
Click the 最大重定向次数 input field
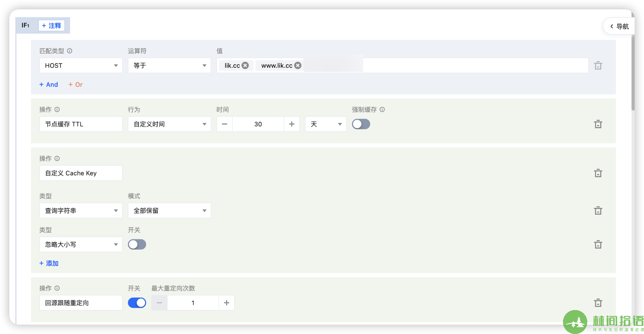tap(193, 303)
